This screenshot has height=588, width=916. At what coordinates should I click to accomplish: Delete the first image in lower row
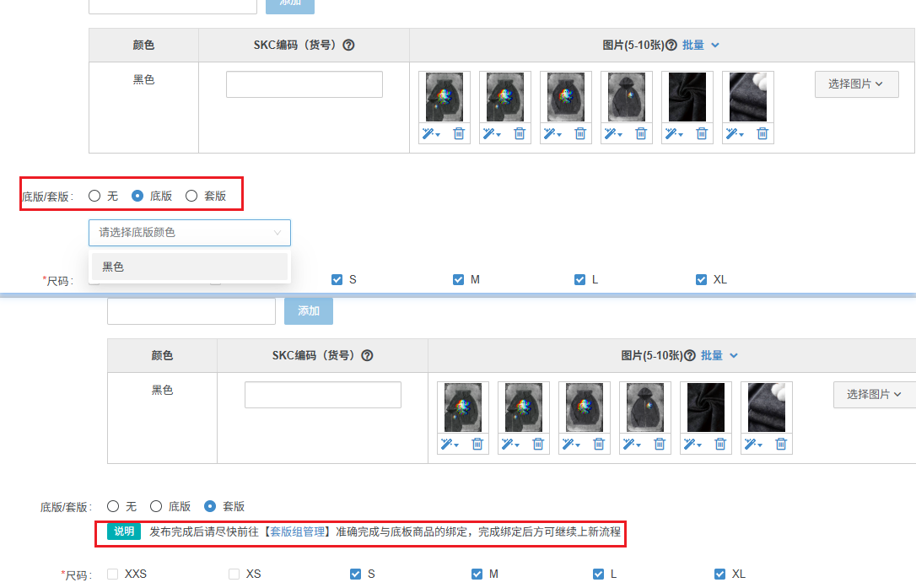pyautogui.click(x=477, y=445)
